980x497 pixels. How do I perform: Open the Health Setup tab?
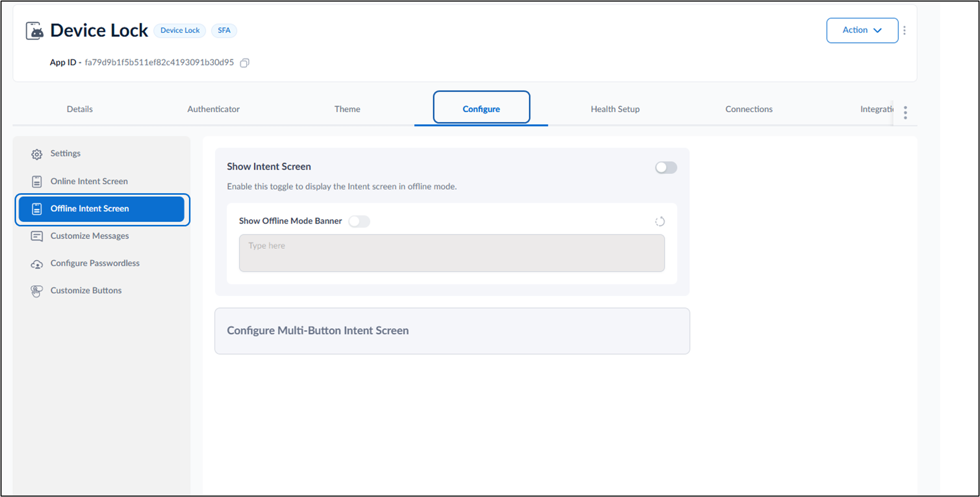(615, 109)
